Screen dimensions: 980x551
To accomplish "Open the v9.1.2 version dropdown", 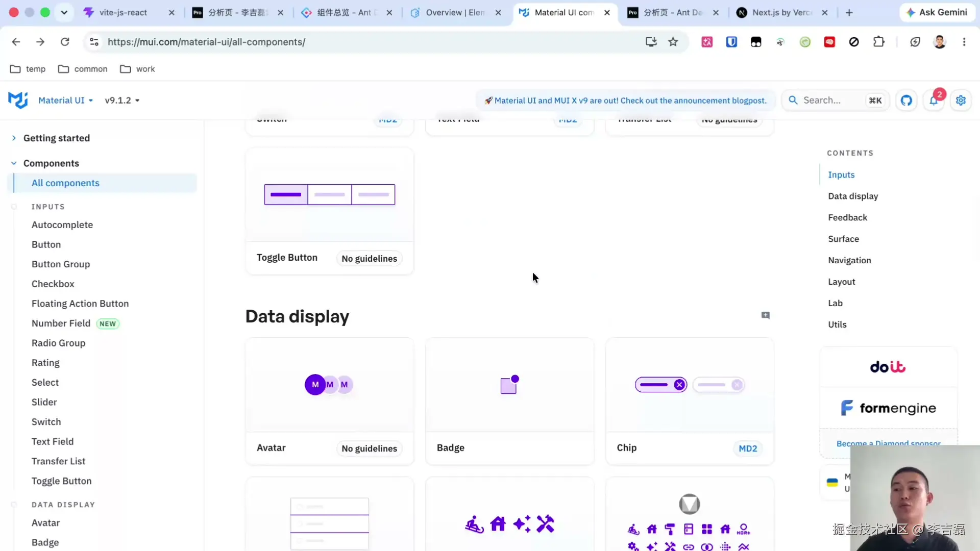I will (122, 101).
